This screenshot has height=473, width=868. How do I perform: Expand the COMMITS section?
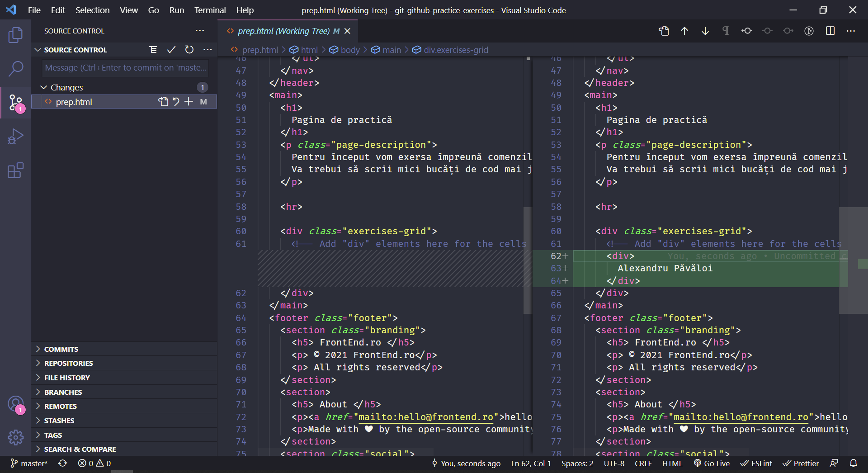(61, 349)
